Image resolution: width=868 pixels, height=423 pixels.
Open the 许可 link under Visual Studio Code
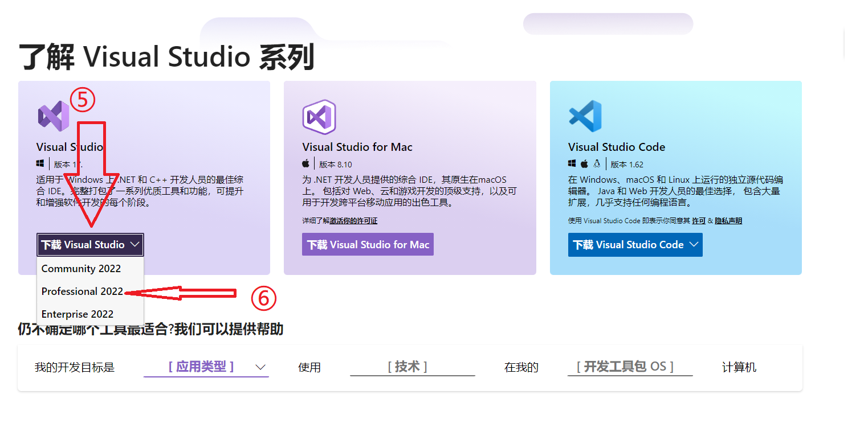click(698, 221)
